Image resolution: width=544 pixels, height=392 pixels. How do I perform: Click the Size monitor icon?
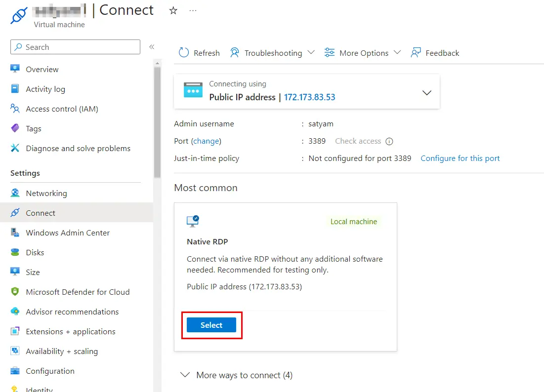15,272
